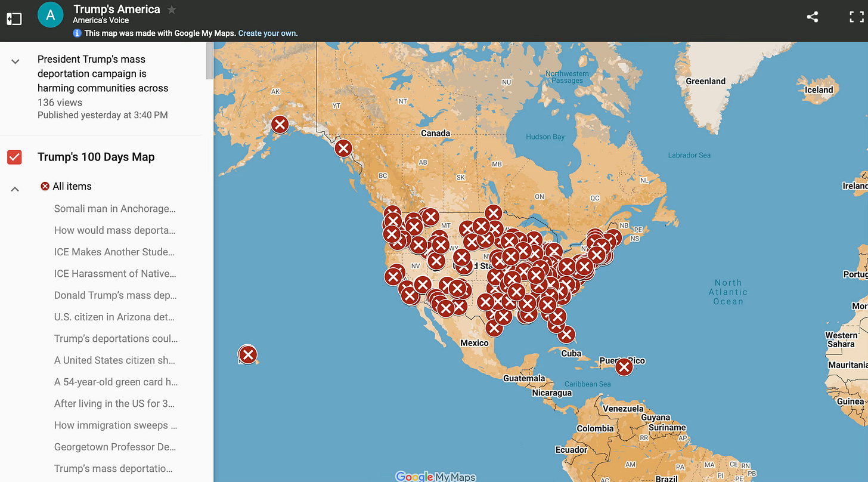Select the marker at Florida's southern tip

[x=566, y=335]
